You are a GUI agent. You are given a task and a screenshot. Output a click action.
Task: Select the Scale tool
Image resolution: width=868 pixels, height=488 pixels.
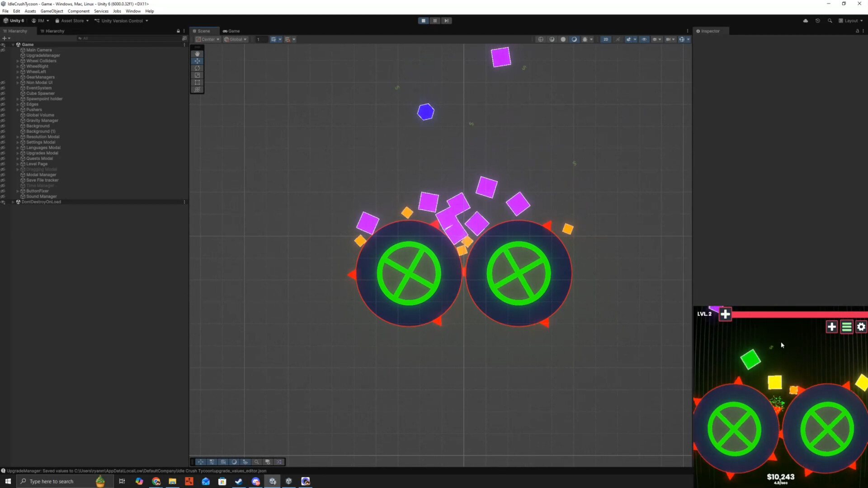tap(198, 75)
